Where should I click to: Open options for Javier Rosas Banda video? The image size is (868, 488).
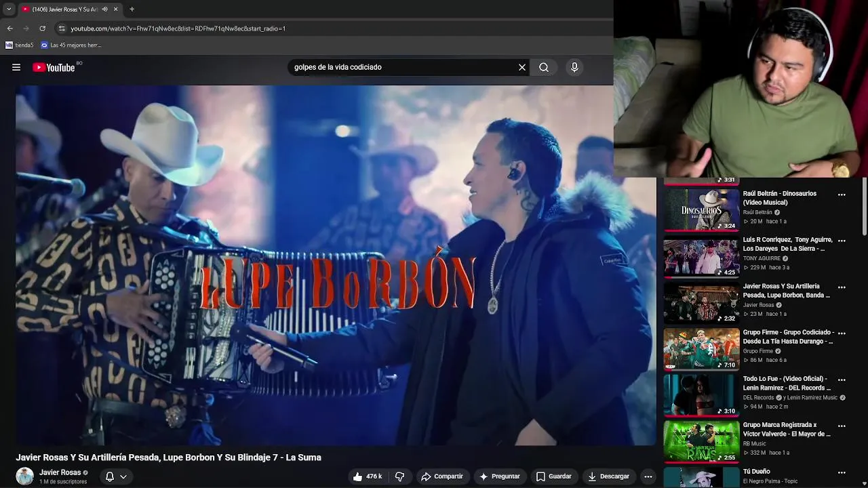tap(842, 287)
